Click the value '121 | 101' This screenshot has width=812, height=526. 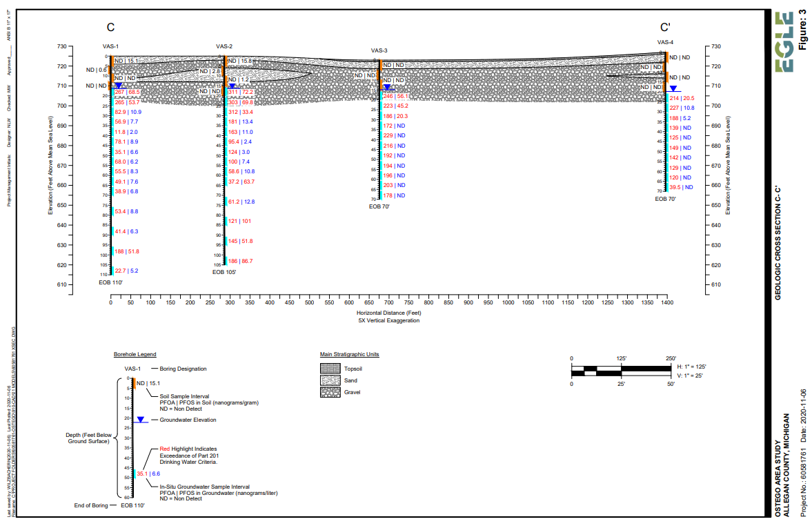(x=239, y=222)
